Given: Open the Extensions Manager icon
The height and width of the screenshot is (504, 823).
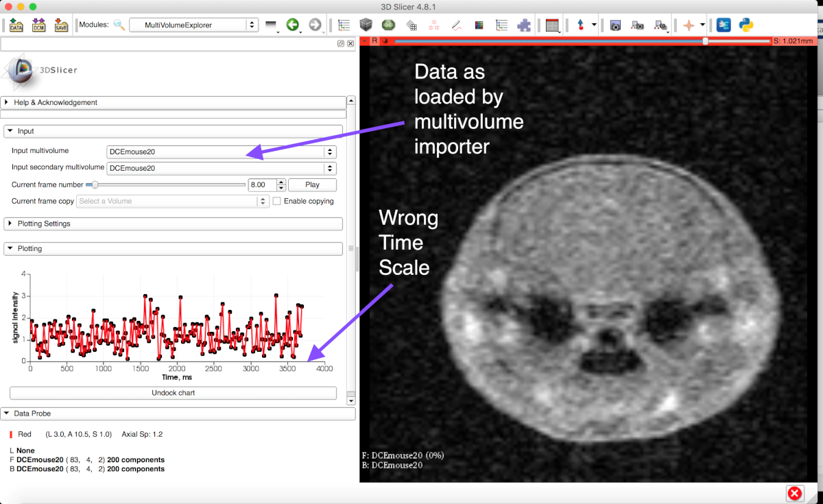Looking at the screenshot, I should (x=724, y=25).
